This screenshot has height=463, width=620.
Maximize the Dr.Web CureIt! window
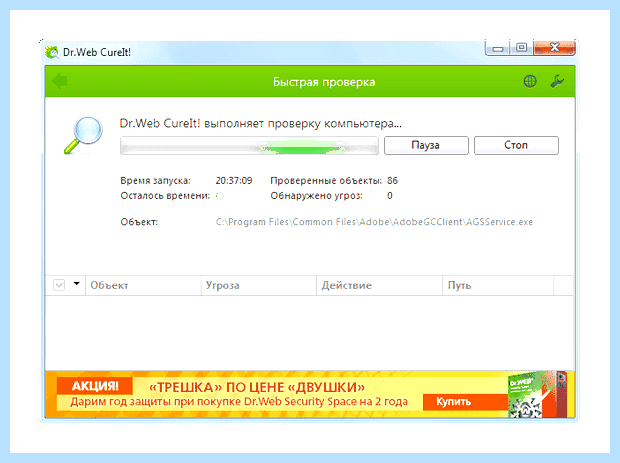(522, 48)
